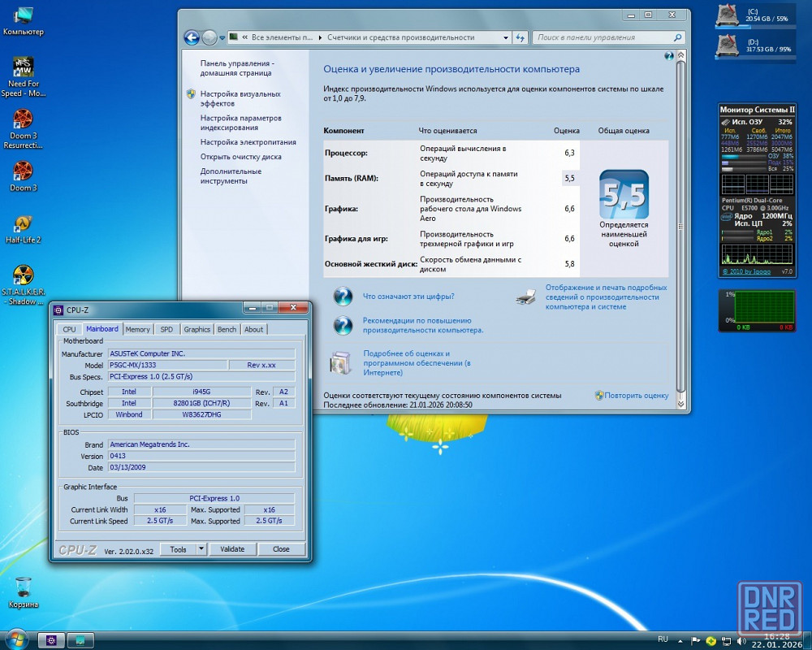Image resolution: width=812 pixels, height=650 pixels.
Task: Click the back navigation arrow button
Action: tap(192, 37)
